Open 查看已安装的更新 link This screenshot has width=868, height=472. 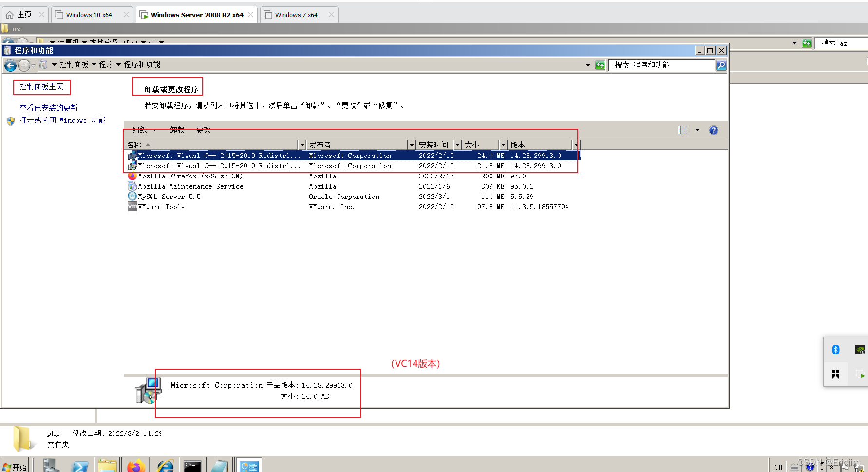point(49,108)
